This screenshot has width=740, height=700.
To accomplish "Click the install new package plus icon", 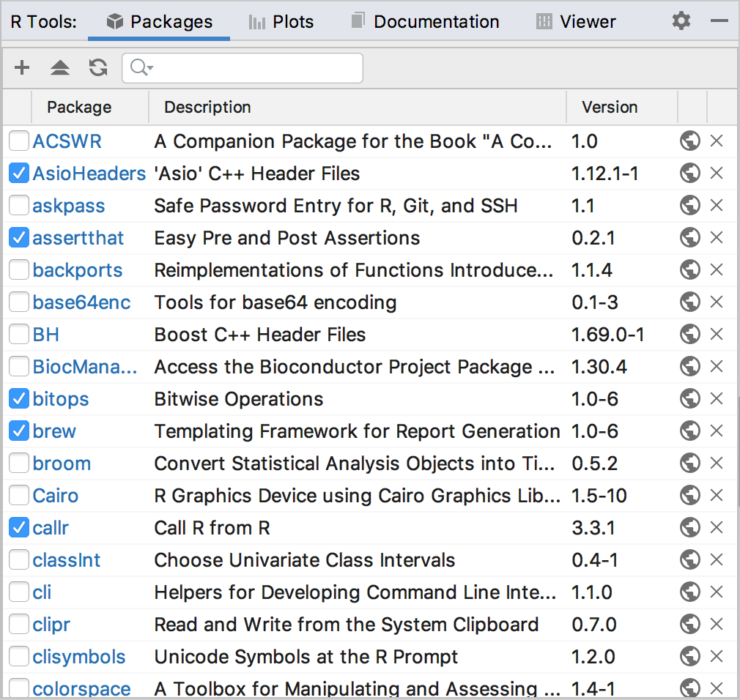I will (21, 67).
